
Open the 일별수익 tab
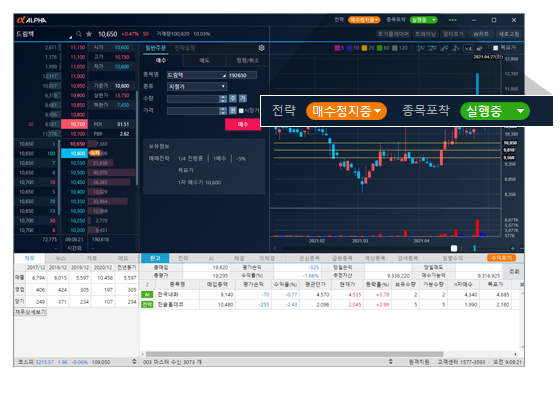[453, 258]
